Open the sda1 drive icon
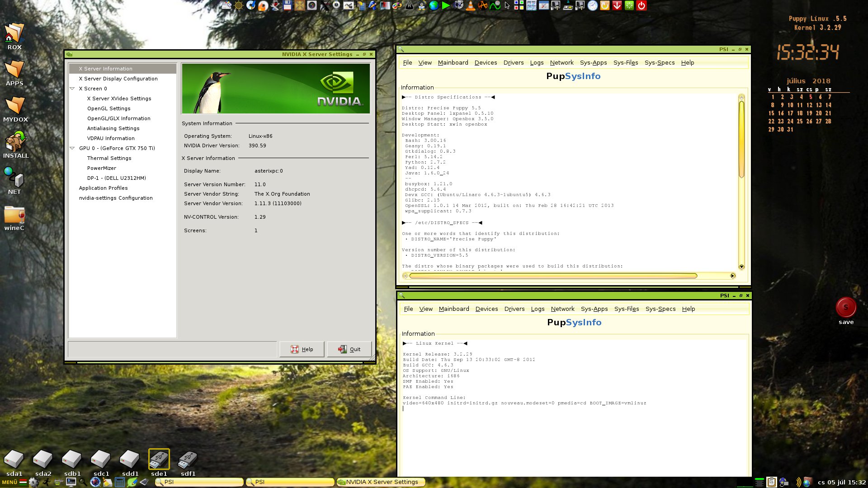Image resolution: width=868 pixels, height=488 pixels. point(14,463)
